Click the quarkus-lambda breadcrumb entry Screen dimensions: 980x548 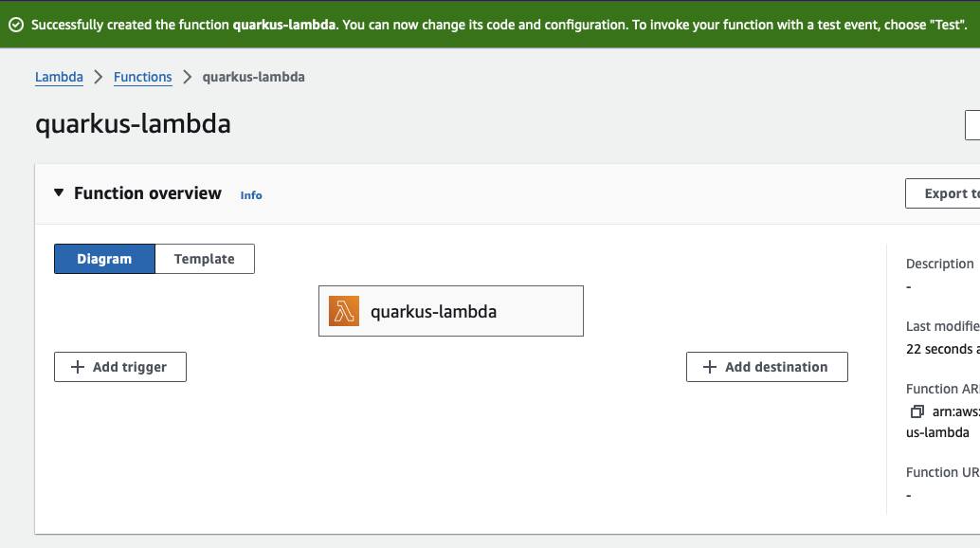(x=255, y=77)
